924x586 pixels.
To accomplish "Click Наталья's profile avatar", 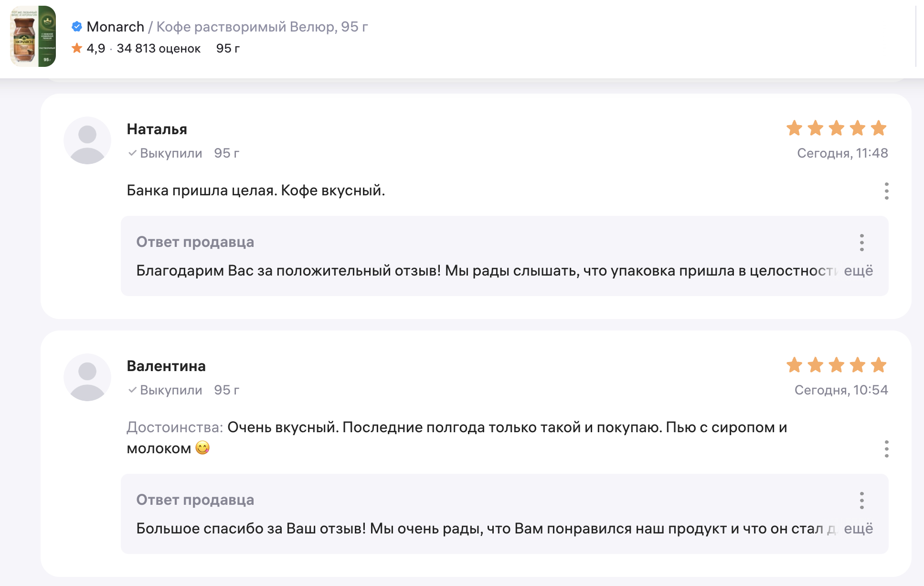I will 87,140.
